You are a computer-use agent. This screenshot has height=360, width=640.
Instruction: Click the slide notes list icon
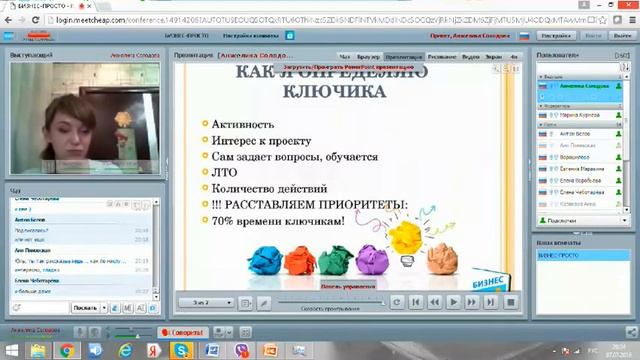(245, 303)
